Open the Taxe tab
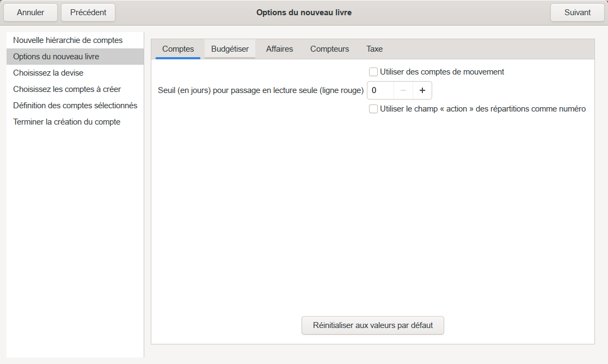Viewport: 608px width, 364px height. tap(374, 49)
